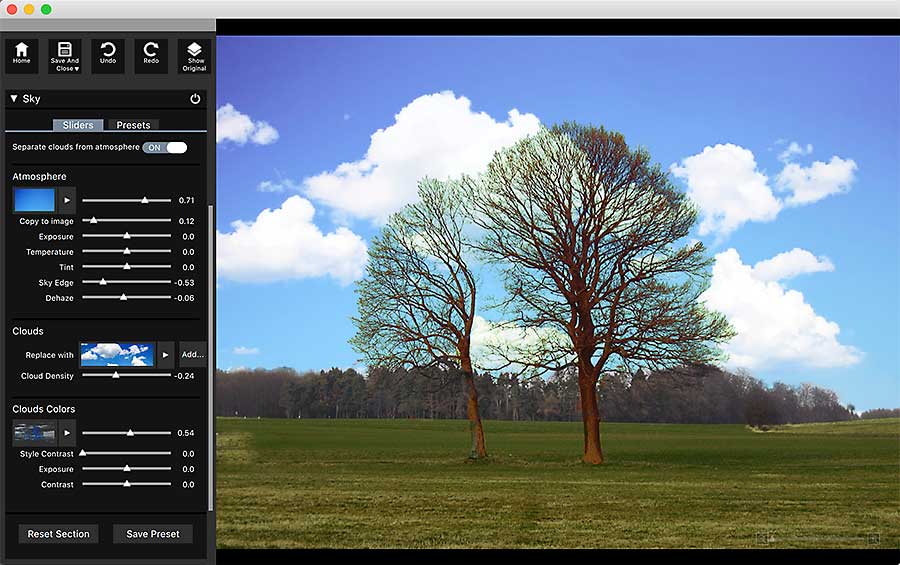
Task: Switch to the Sliders tab
Action: 78,125
